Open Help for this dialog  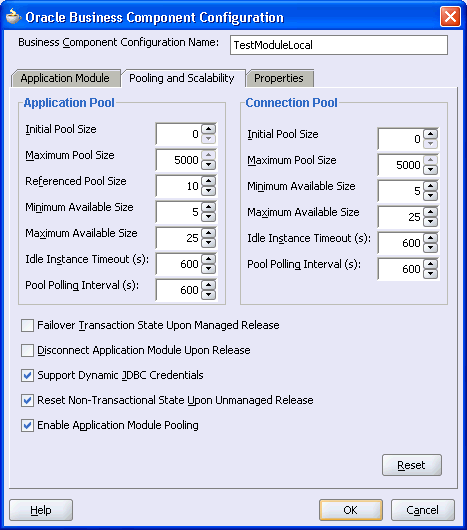tap(41, 510)
